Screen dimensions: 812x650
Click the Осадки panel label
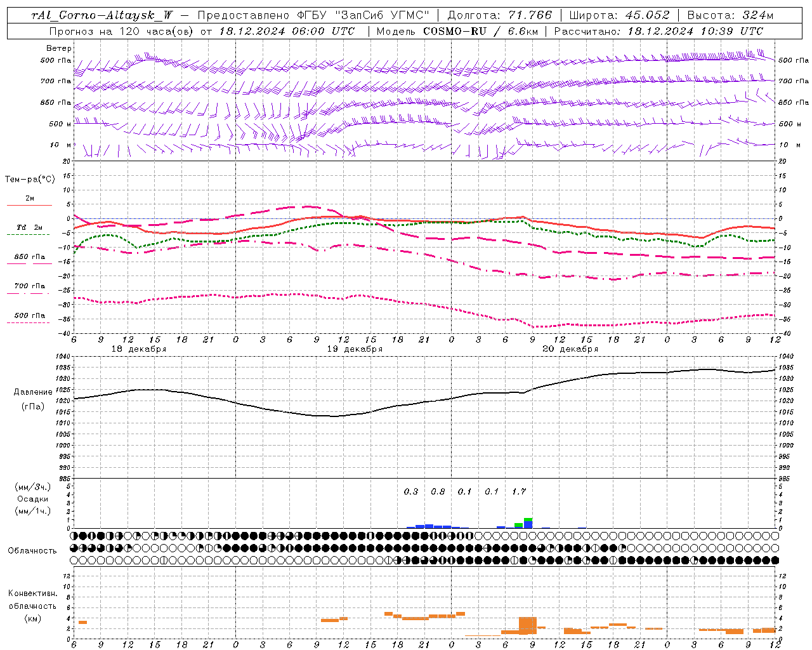click(x=33, y=499)
